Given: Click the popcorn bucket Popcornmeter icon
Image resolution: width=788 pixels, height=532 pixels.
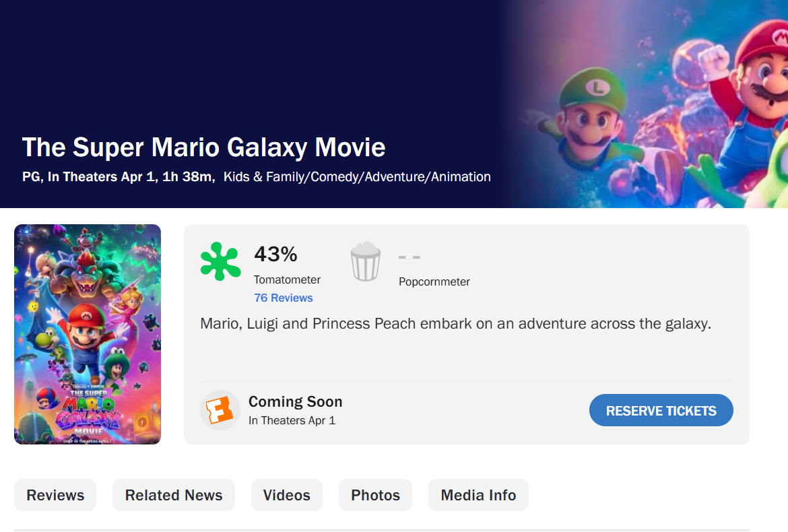Looking at the screenshot, I should (365, 262).
